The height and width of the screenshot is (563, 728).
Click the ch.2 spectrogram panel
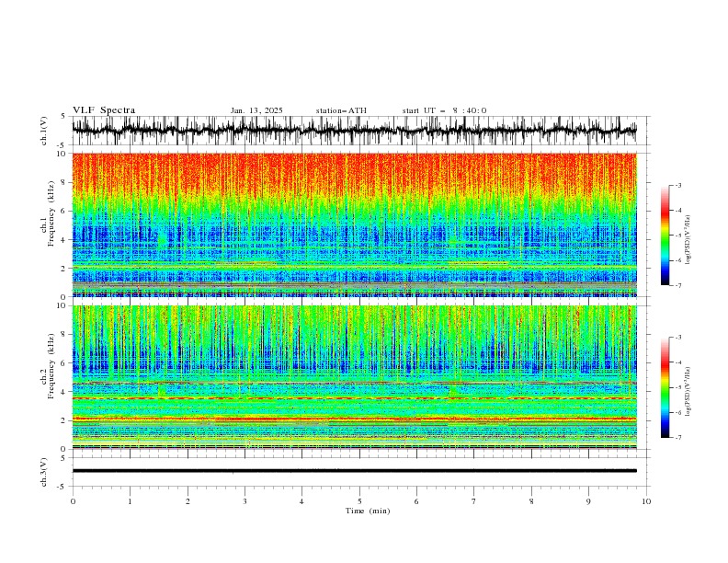tap(354, 377)
